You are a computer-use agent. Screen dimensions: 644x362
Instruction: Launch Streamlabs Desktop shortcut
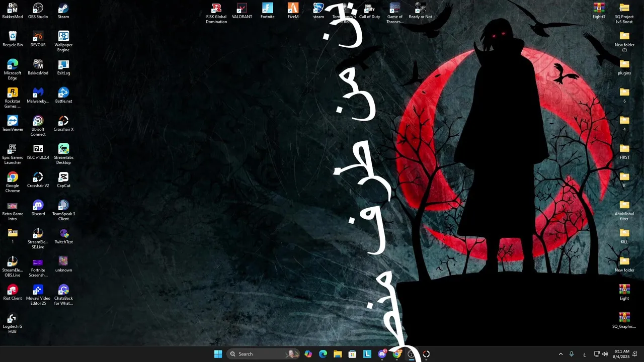[63, 154]
